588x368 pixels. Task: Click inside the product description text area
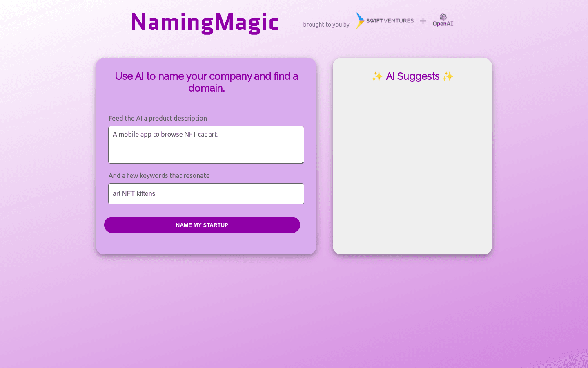tap(206, 144)
